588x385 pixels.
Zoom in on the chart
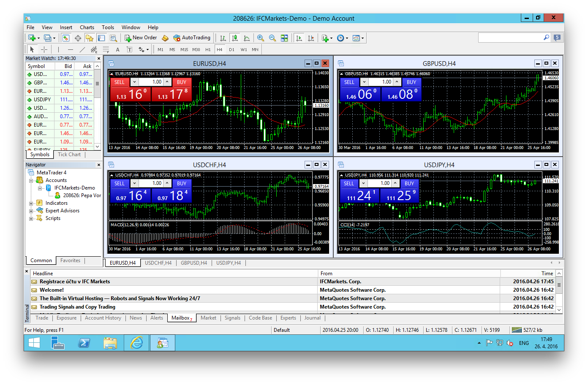(x=261, y=38)
